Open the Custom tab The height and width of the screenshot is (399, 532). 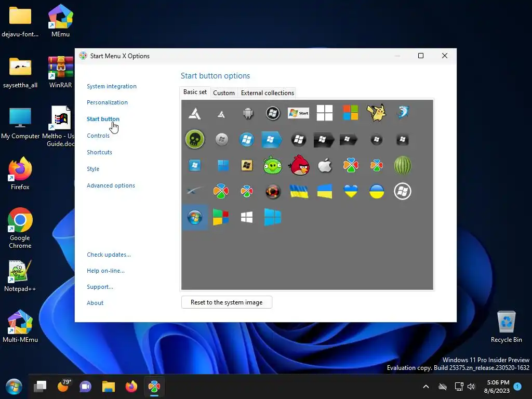click(x=224, y=93)
